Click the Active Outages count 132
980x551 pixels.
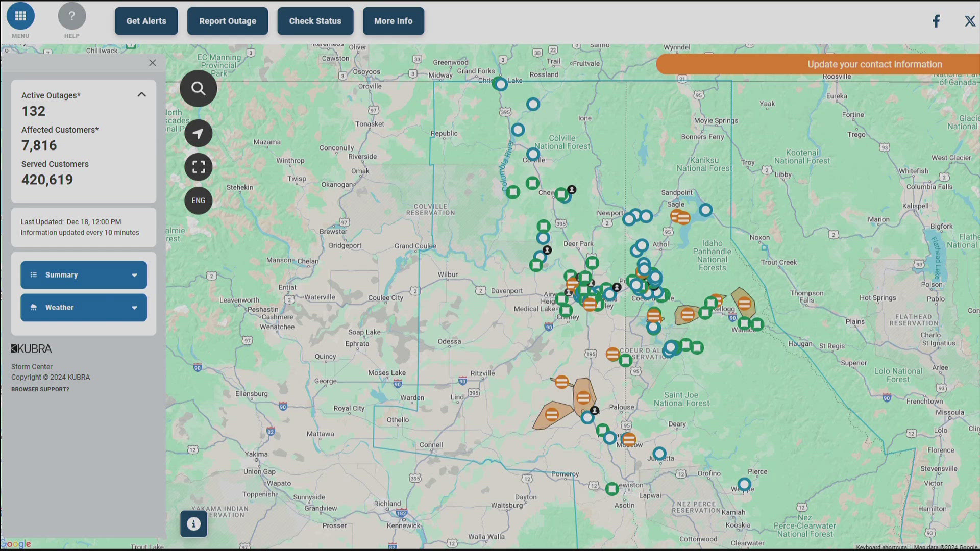point(33,111)
